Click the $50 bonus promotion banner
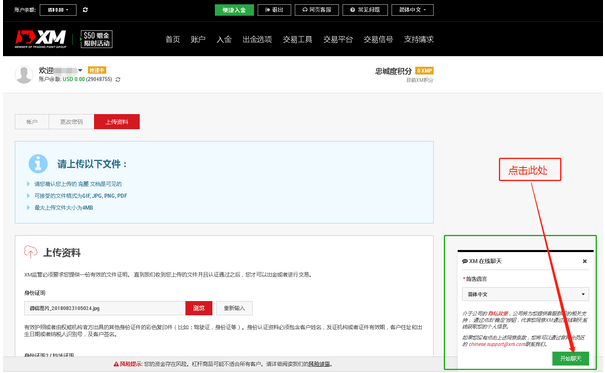The width and height of the screenshot is (605, 373). tap(96, 39)
